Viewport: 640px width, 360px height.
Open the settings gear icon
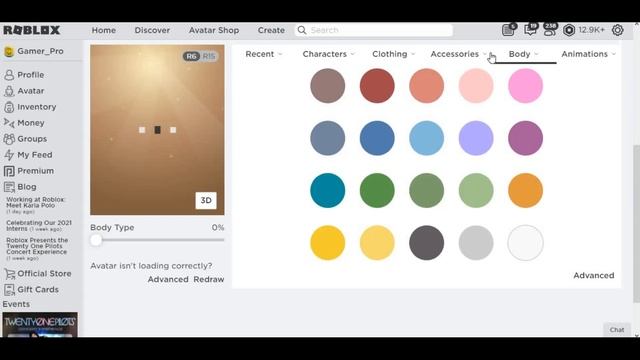point(618,30)
